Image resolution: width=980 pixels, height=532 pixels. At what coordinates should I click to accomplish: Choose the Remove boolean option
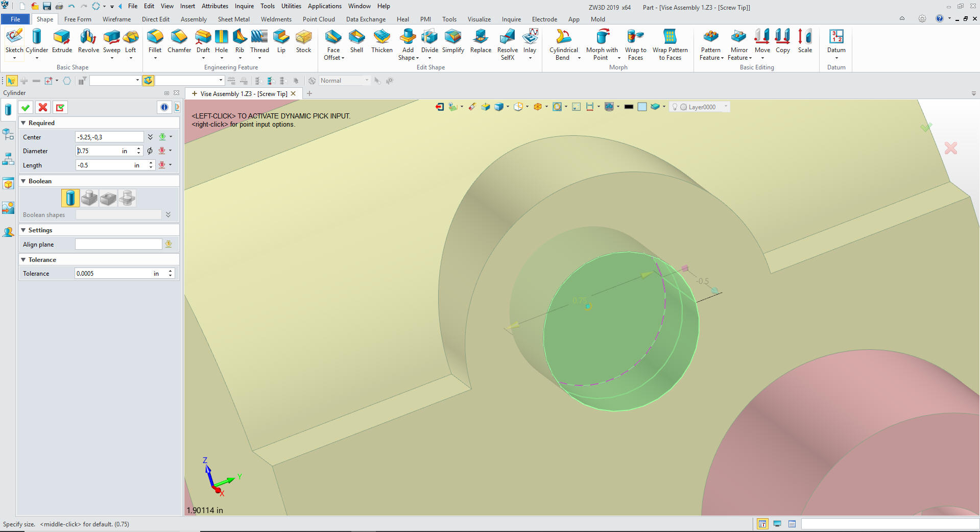pos(108,198)
